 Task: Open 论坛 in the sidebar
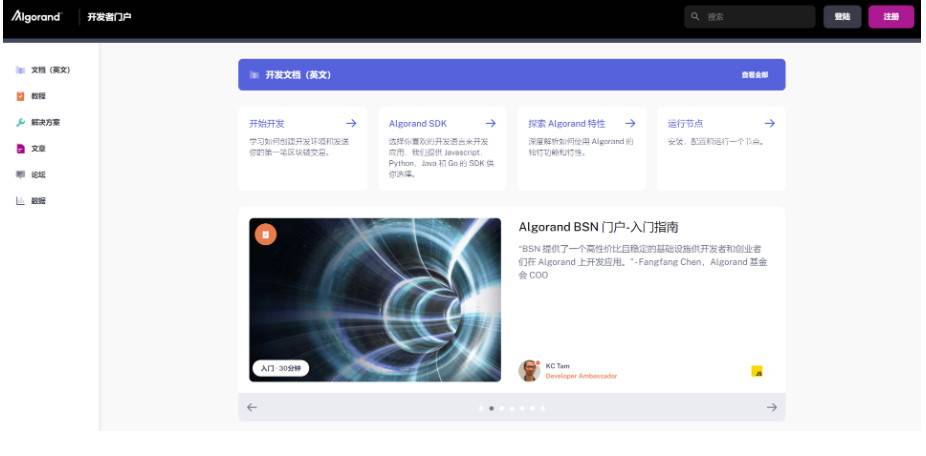click(x=38, y=175)
